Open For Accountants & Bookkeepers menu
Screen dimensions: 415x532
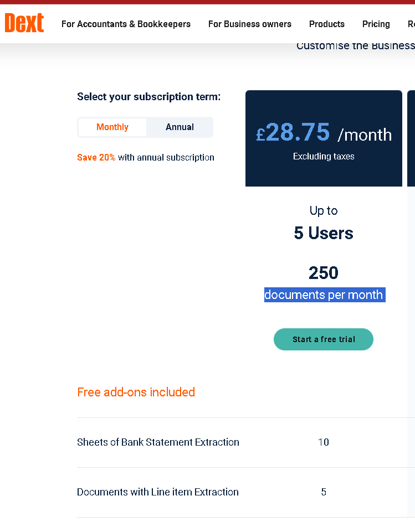(126, 24)
